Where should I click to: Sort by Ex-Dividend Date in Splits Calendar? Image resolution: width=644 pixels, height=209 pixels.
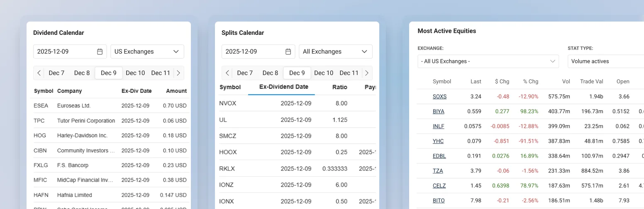click(x=283, y=87)
